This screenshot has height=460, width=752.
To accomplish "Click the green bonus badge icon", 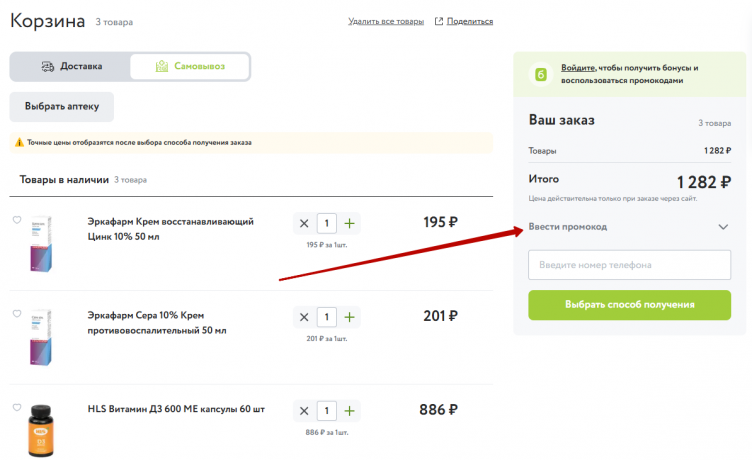I will click(x=541, y=74).
